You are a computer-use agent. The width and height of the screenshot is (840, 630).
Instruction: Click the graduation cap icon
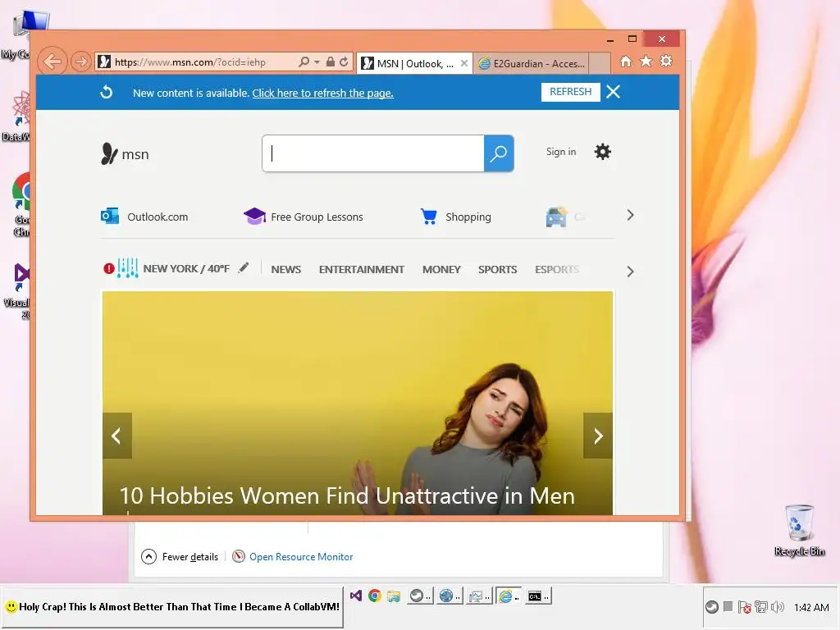tap(254, 217)
